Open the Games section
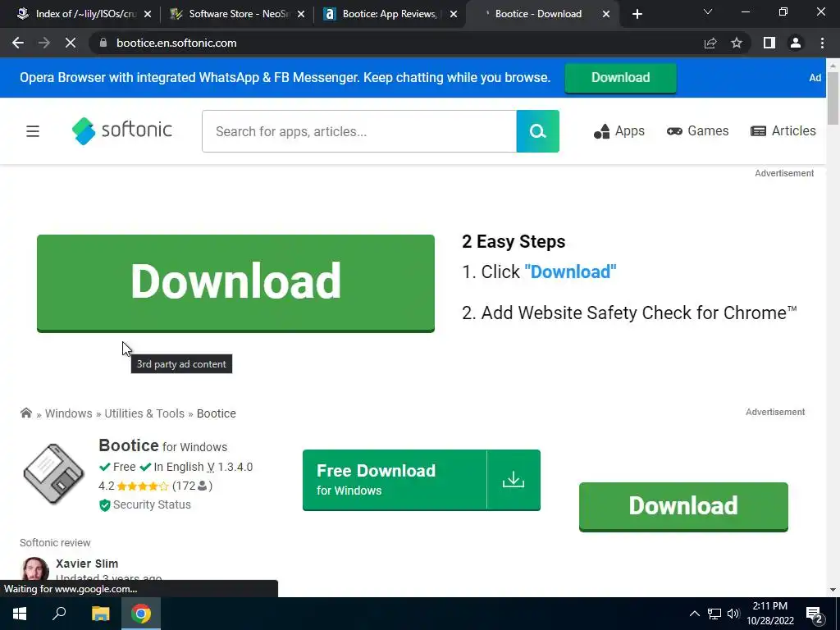Image resolution: width=840 pixels, height=630 pixels. [x=697, y=131]
